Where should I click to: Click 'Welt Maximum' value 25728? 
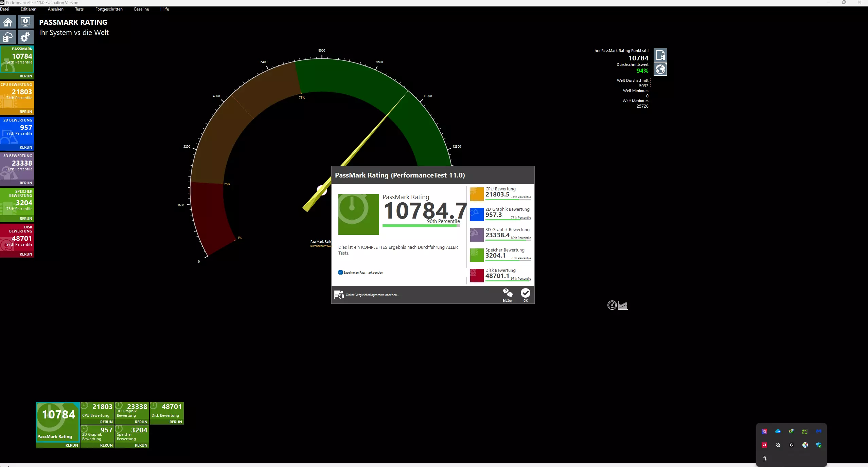point(642,106)
